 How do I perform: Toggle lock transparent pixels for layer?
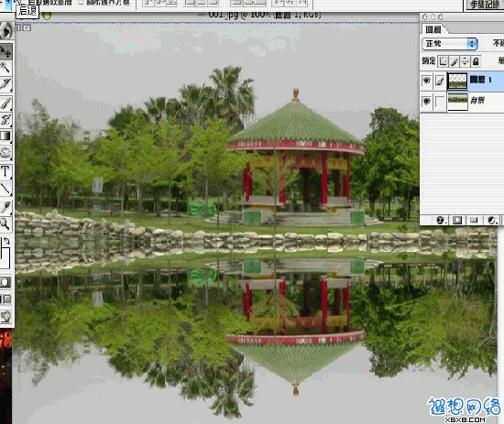pos(444,61)
